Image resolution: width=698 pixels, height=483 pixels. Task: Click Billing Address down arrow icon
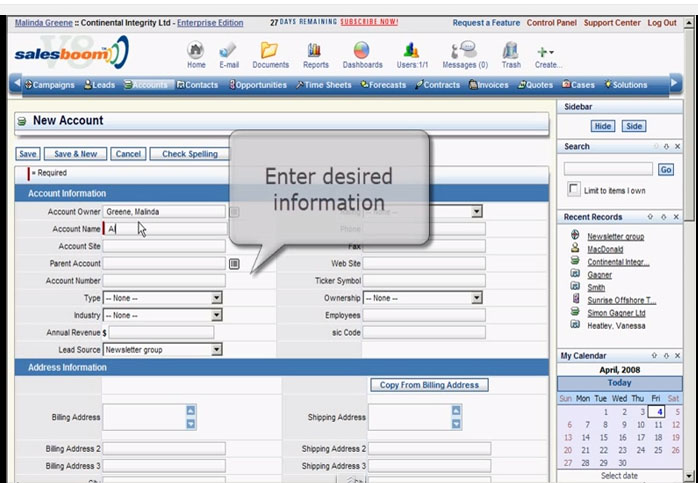point(191,424)
